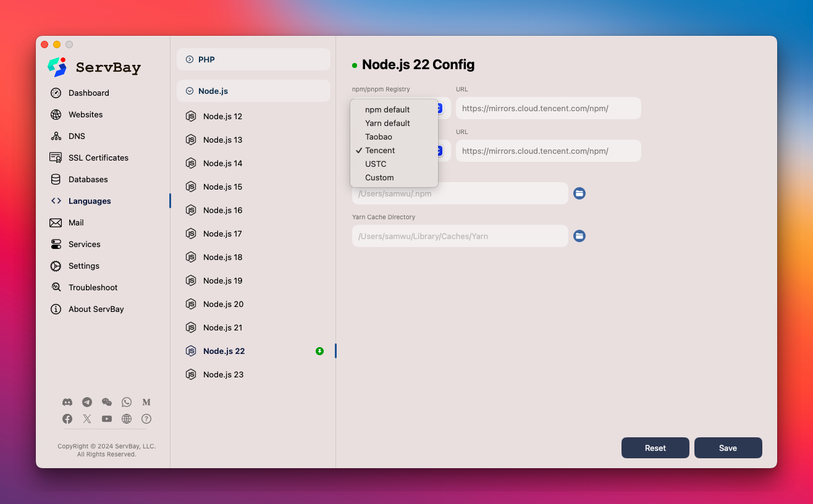Screen dimensions: 813x504
Task: Click the Node.js 15 hexagon icon
Action: coord(191,187)
